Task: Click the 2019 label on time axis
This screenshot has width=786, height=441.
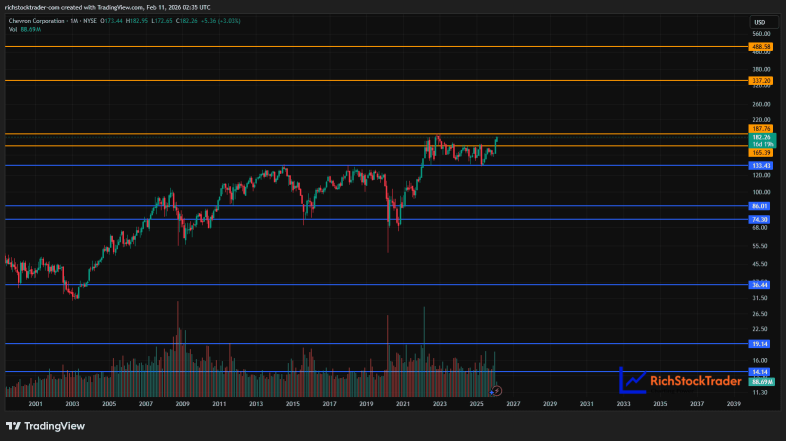Action: pos(366,404)
